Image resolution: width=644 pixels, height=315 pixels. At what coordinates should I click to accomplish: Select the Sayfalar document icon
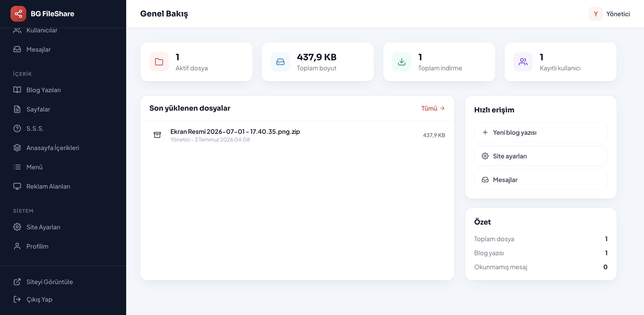(x=17, y=109)
